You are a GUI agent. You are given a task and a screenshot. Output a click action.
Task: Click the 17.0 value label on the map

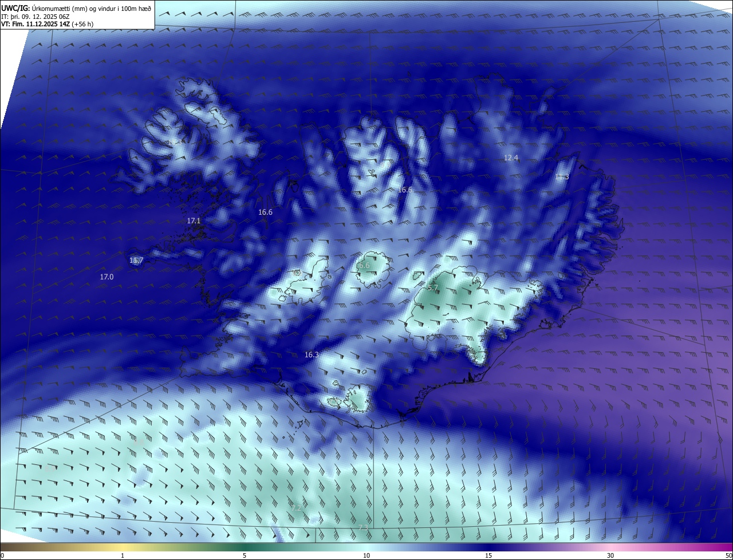coord(107,277)
